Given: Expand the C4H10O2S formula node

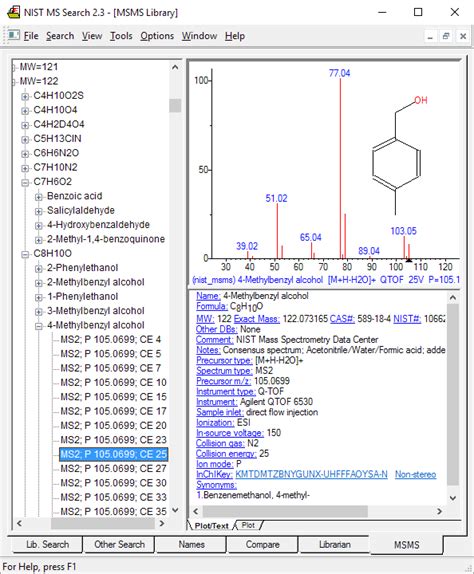Looking at the screenshot, I should (25, 96).
